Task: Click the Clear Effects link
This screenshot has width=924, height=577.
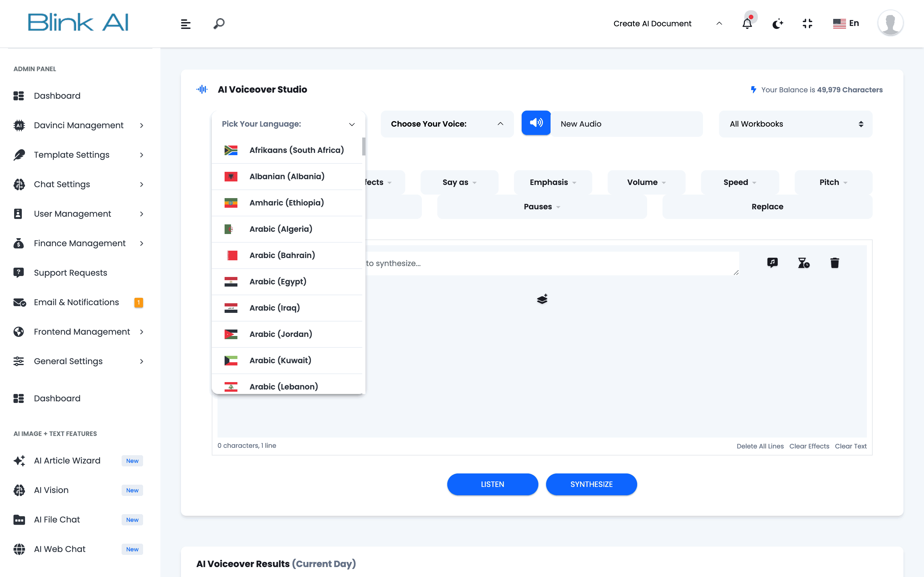Action: coord(809,446)
